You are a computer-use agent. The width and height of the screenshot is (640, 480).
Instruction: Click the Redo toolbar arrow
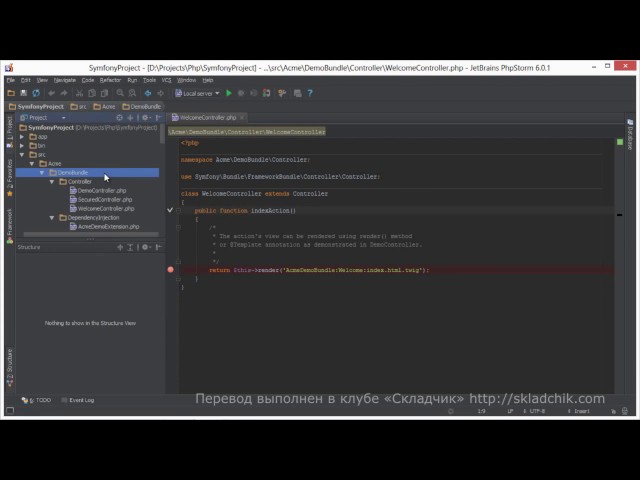tap(64, 93)
